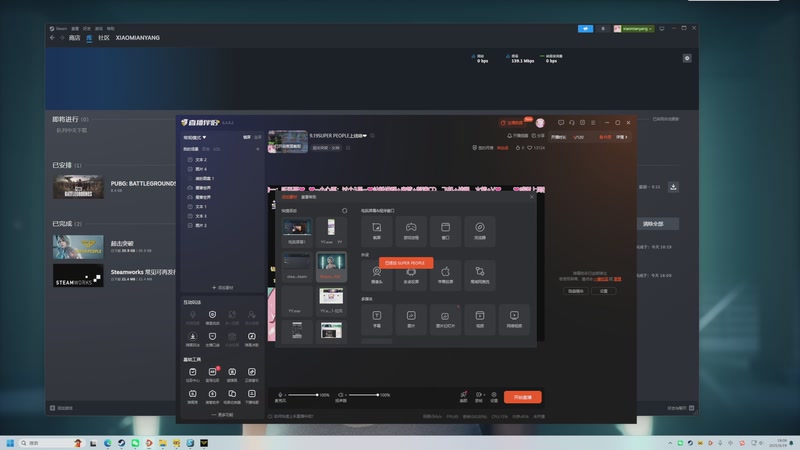
Task: Select the browser source with compass icon
Action: tap(480, 231)
